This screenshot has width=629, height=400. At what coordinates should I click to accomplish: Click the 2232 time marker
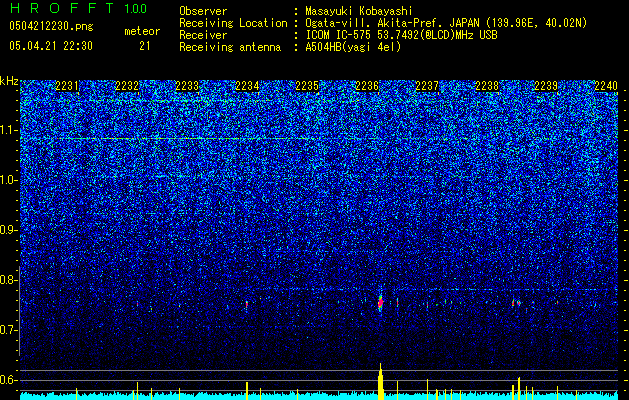click(x=127, y=86)
